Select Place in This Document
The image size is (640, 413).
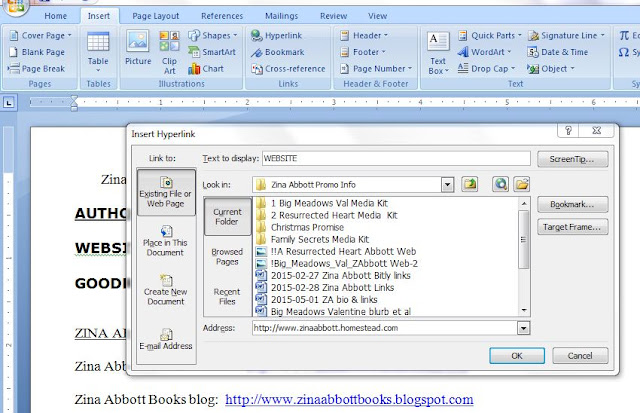165,242
